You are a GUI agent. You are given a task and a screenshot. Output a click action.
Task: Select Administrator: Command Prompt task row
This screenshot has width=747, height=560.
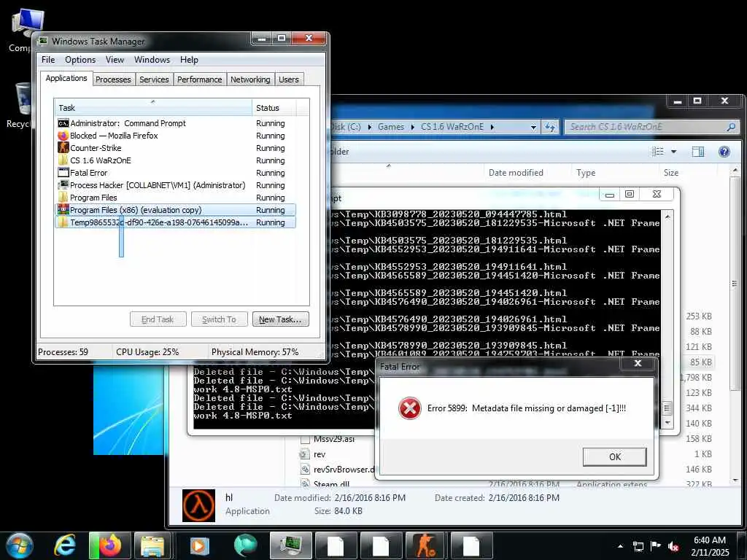click(175, 123)
